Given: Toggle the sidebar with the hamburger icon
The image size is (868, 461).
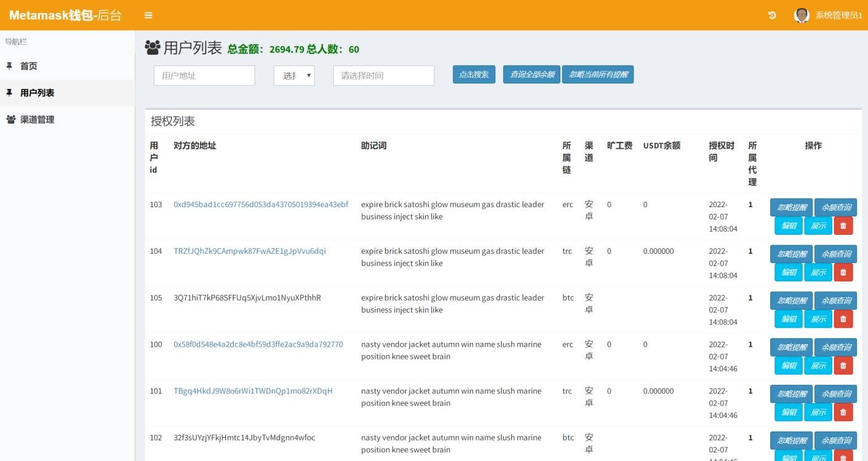Looking at the screenshot, I should 147,15.
